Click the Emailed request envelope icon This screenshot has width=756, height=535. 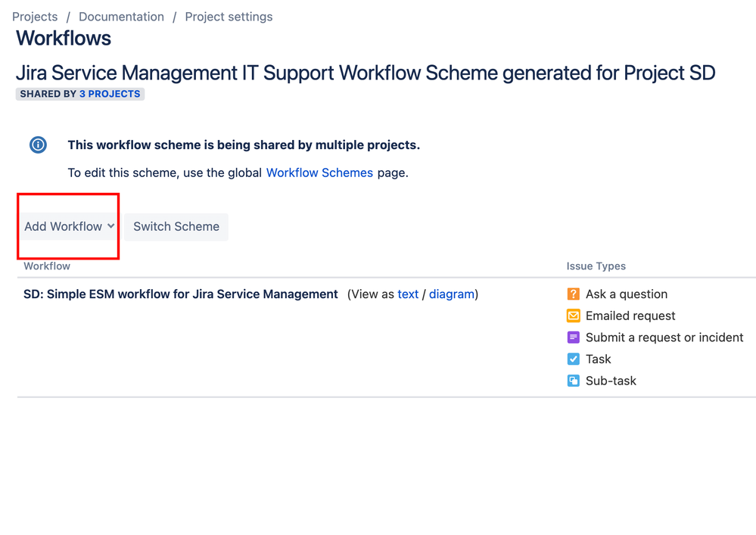pyautogui.click(x=574, y=316)
